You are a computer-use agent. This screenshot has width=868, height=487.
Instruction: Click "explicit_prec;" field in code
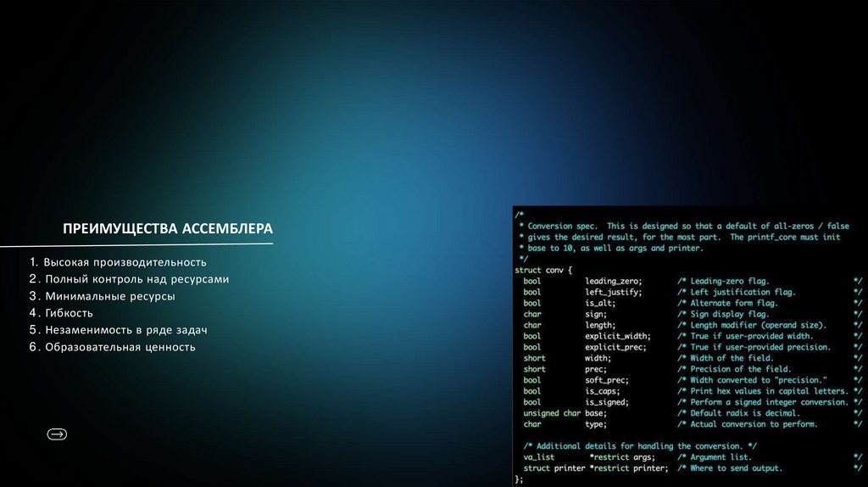[x=615, y=347]
